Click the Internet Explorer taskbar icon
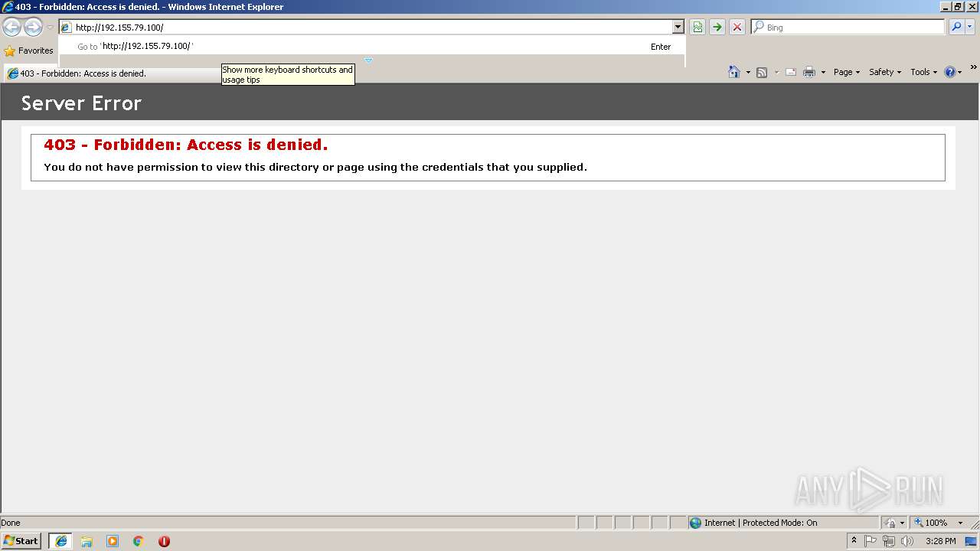This screenshot has width=980, height=551. coord(61,541)
